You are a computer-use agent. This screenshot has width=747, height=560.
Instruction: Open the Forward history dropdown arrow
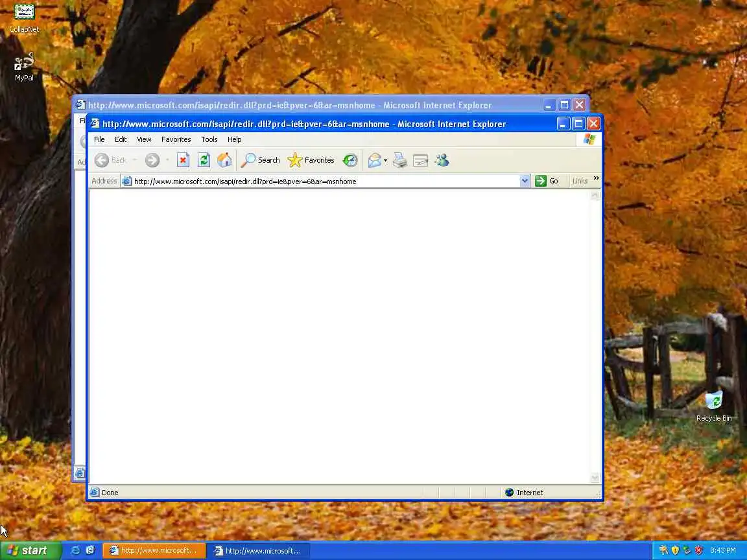(167, 160)
